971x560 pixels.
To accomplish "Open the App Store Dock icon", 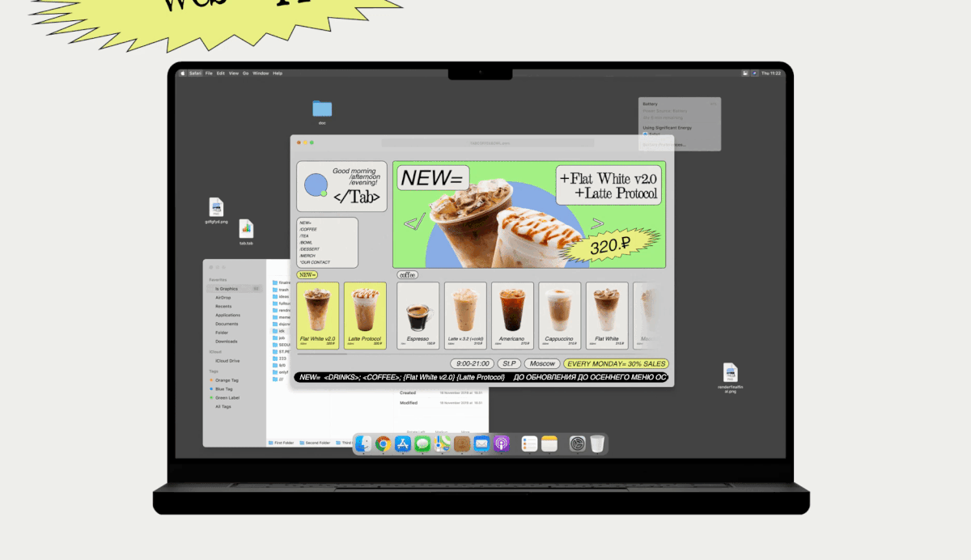I will click(403, 443).
